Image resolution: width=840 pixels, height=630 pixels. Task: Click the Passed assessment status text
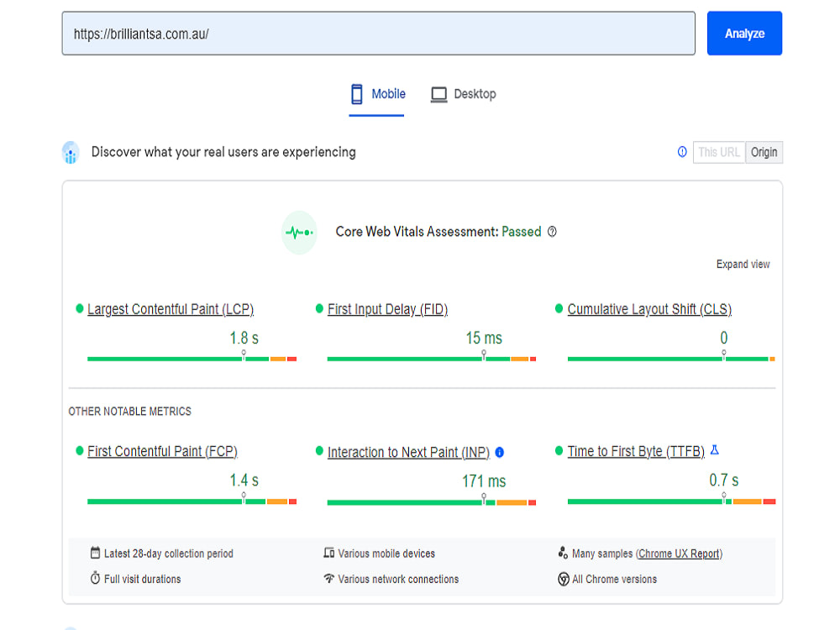click(522, 232)
